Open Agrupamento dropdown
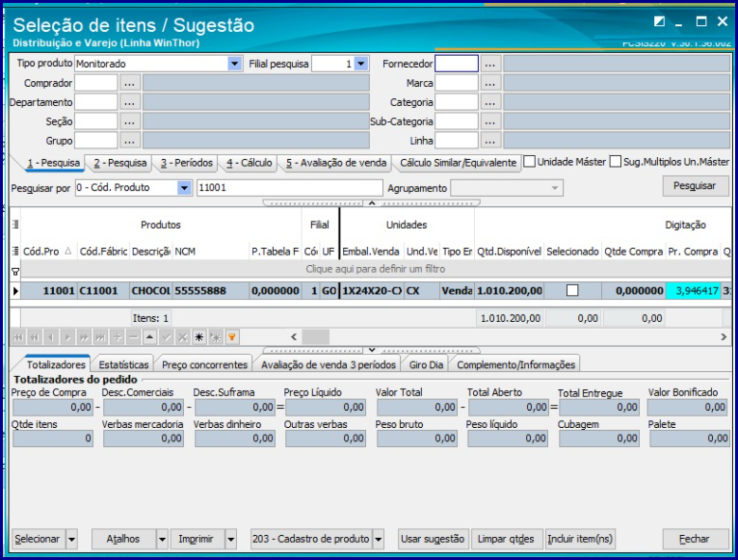The height and width of the screenshot is (560, 738). tap(555, 188)
